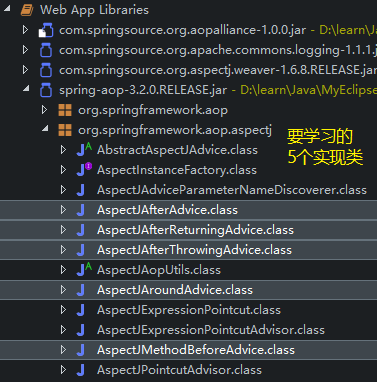Select the org.springframework.aop package
This screenshot has height=382, width=377.
tap(153, 110)
